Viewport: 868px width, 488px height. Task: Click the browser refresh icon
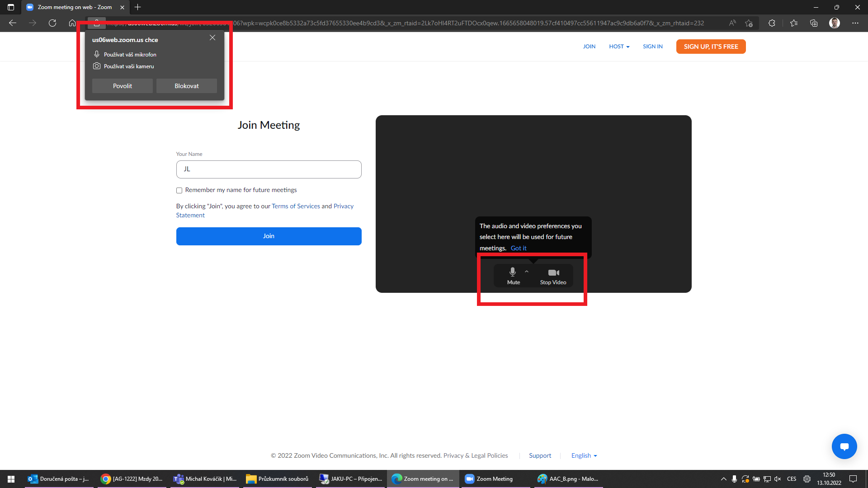(52, 23)
